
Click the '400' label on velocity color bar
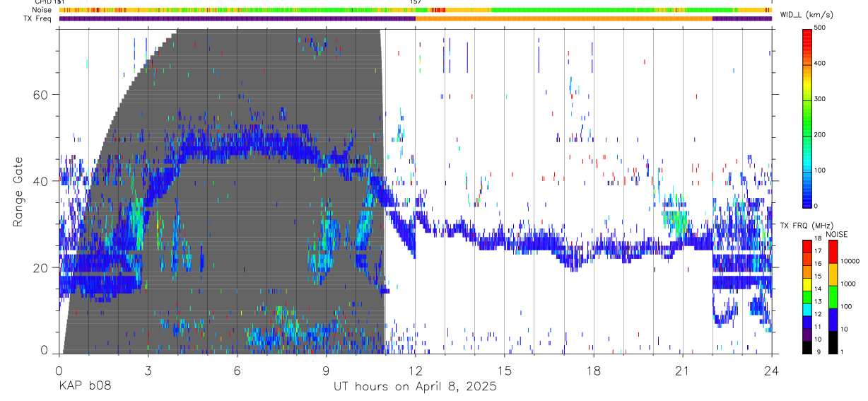821,64
